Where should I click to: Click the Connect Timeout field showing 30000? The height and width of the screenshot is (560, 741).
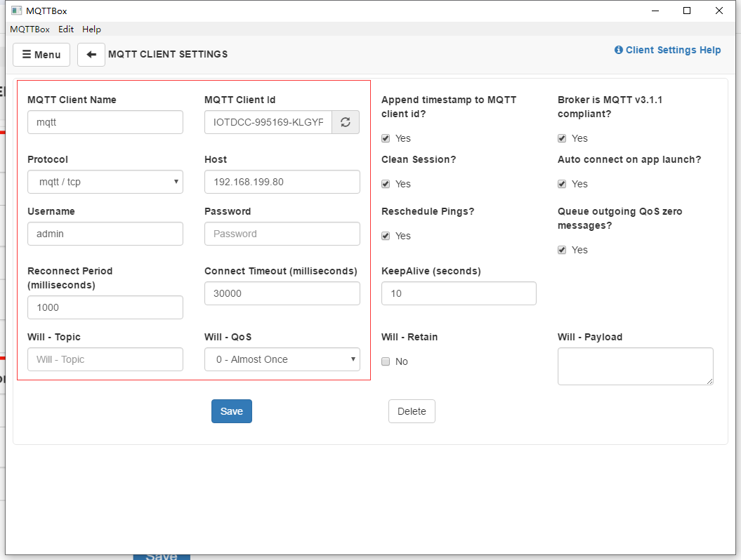282,293
